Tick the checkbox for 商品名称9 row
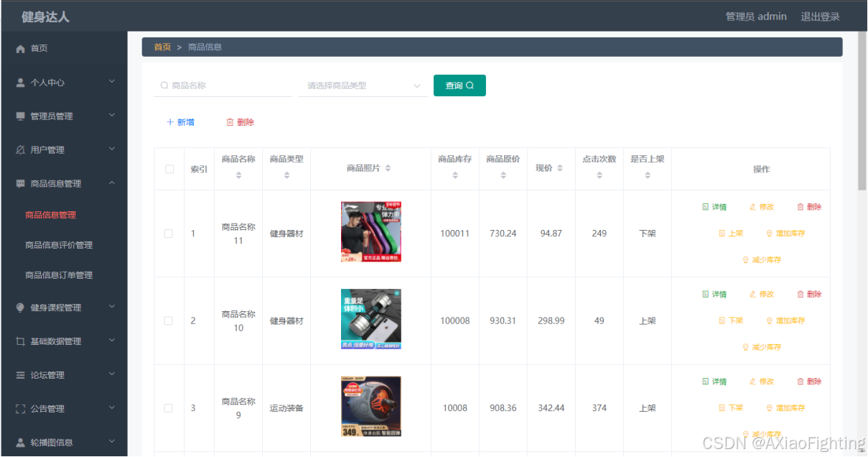This screenshot has height=457, width=868. click(169, 408)
